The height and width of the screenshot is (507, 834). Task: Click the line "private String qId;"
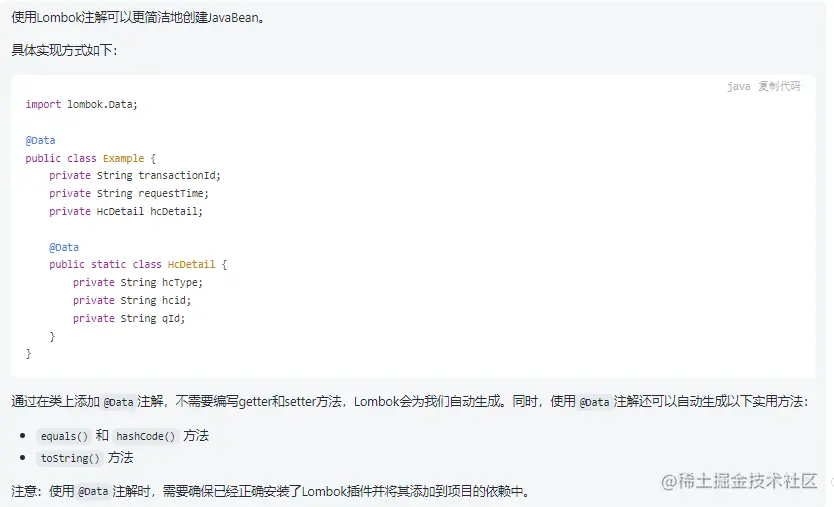click(129, 318)
